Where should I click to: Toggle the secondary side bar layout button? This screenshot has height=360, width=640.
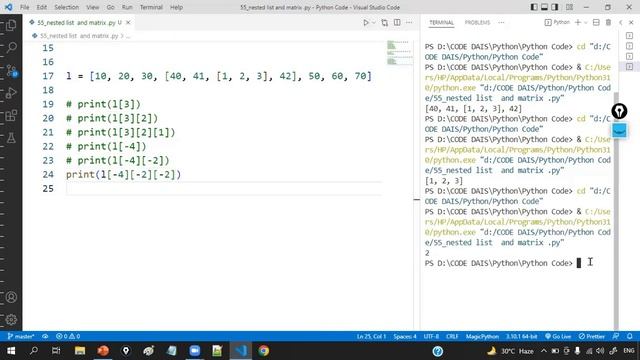coord(555,7)
